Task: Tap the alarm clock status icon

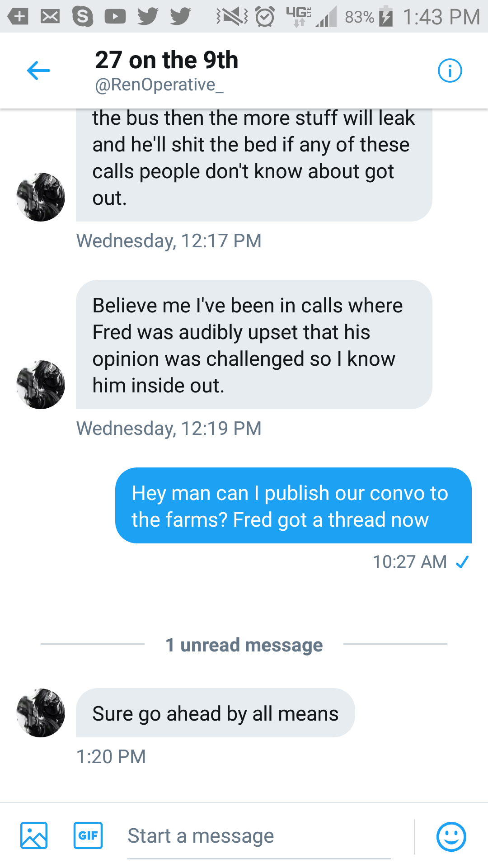Action: pos(265,17)
